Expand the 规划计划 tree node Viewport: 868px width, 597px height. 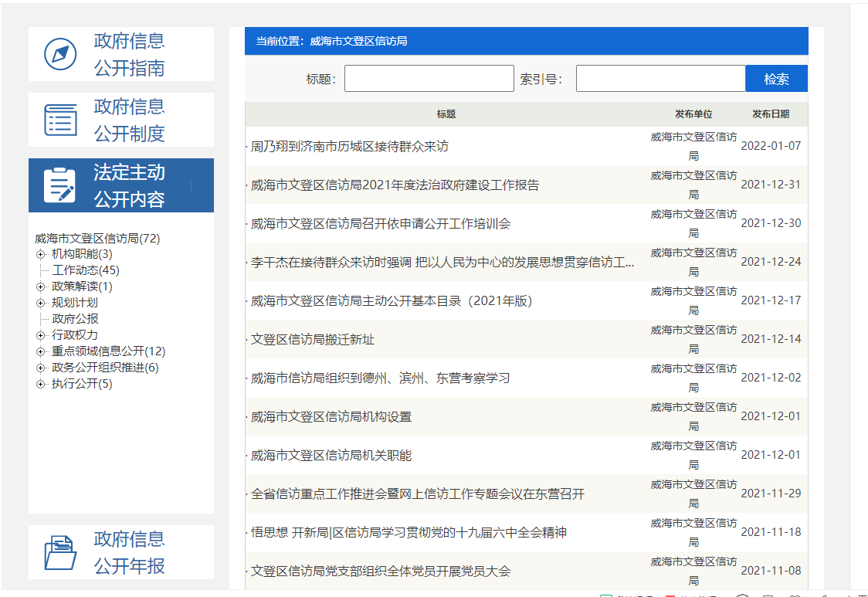pyautogui.click(x=41, y=303)
